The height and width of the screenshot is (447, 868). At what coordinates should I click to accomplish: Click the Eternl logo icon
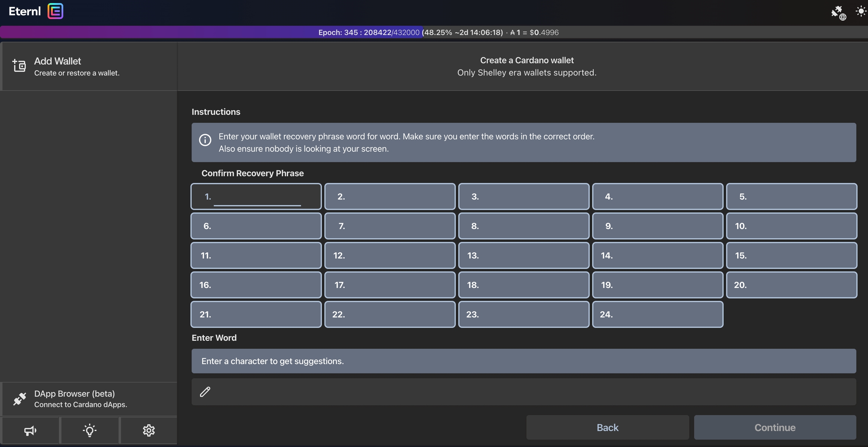[55, 11]
